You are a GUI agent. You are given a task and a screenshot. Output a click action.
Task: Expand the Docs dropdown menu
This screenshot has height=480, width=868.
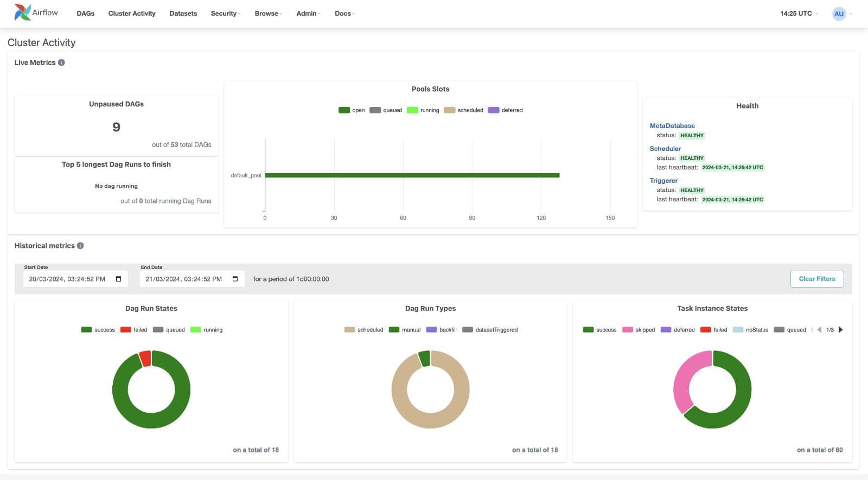[x=345, y=14]
